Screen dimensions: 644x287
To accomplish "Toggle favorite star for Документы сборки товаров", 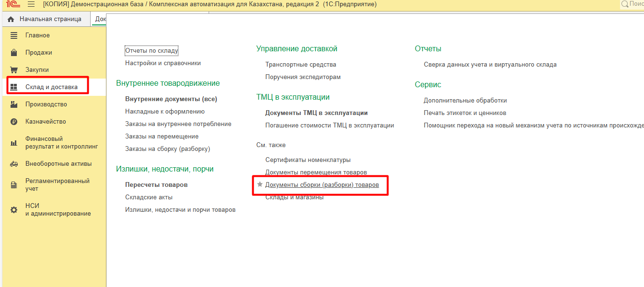I will (260, 184).
